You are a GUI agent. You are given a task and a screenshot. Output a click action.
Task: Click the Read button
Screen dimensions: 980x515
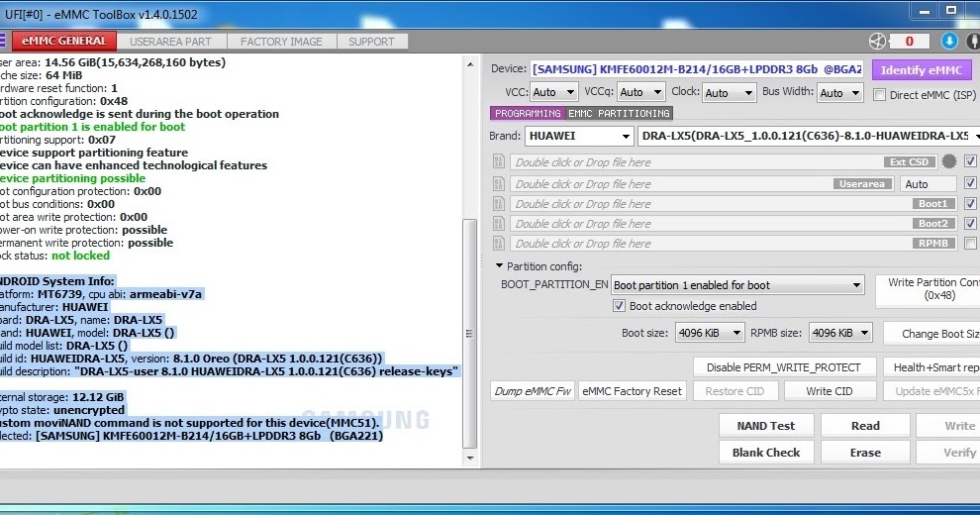865,426
